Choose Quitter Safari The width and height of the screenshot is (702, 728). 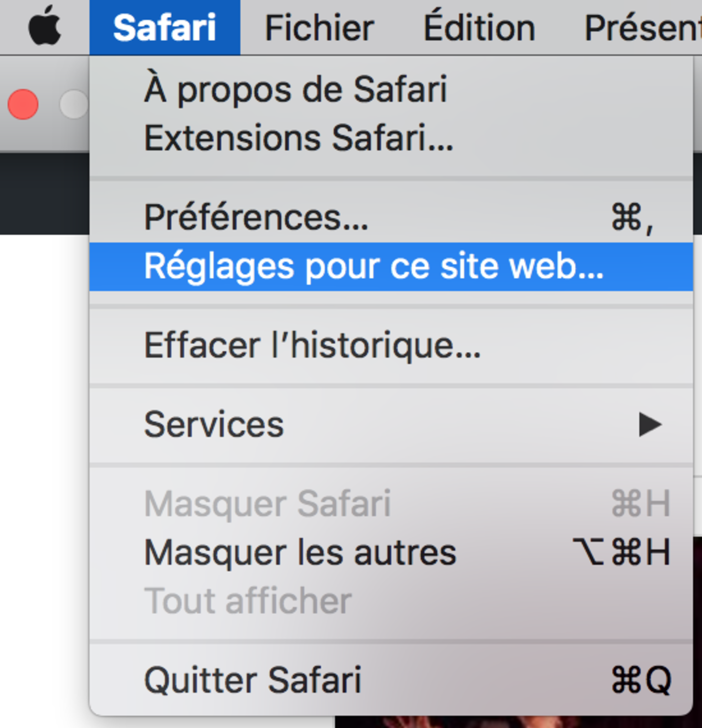point(254,679)
